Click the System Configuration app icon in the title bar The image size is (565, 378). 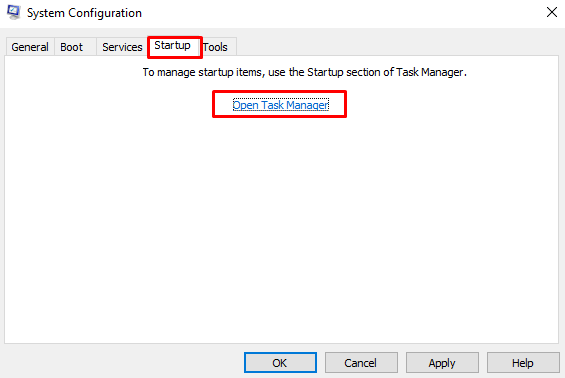[14, 13]
